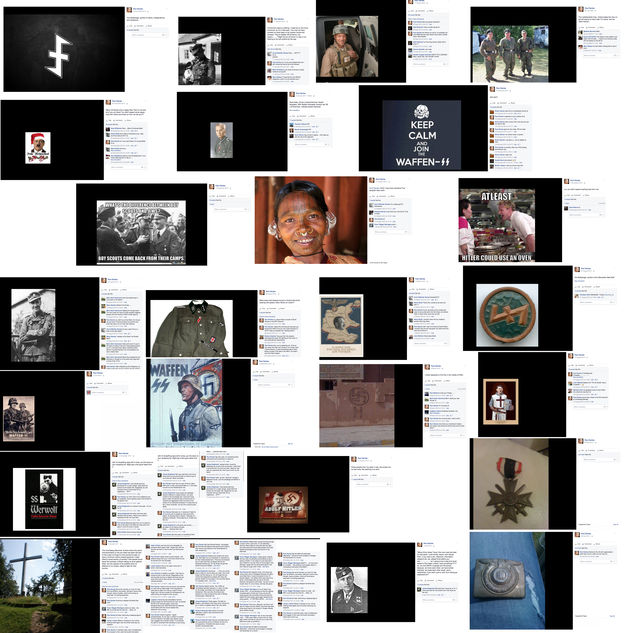Open colour WAFFEN poster with helmeted soldier
Screen dimensions: 640x633
pos(184,403)
